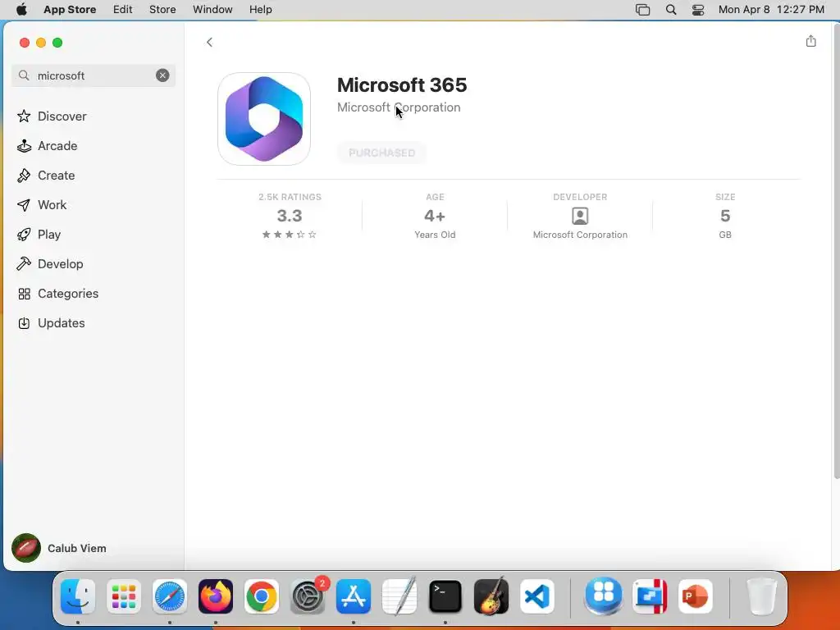Click the screen mirroring menu bar icon
Screen dimensions: 840x630
pos(642,10)
